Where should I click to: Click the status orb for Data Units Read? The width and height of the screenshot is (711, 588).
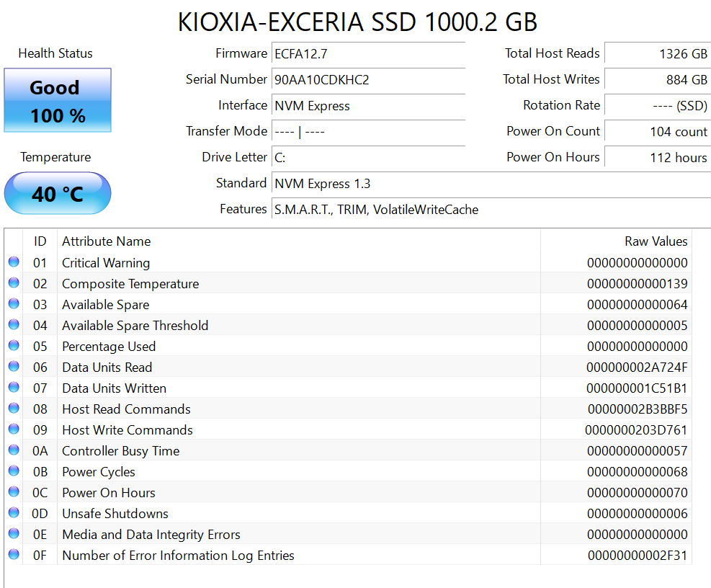pos(14,366)
